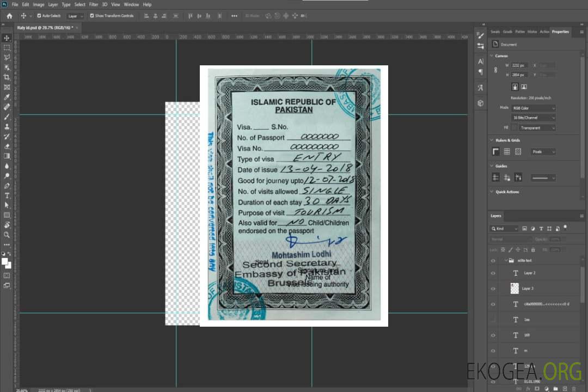Toggle grid icon in Rulers & Grids
Screen dimensions: 588x392
[x=506, y=152]
